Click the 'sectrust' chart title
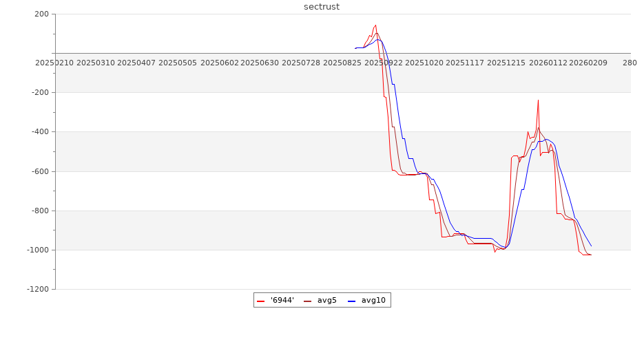The image size is (644, 344). [x=322, y=7]
